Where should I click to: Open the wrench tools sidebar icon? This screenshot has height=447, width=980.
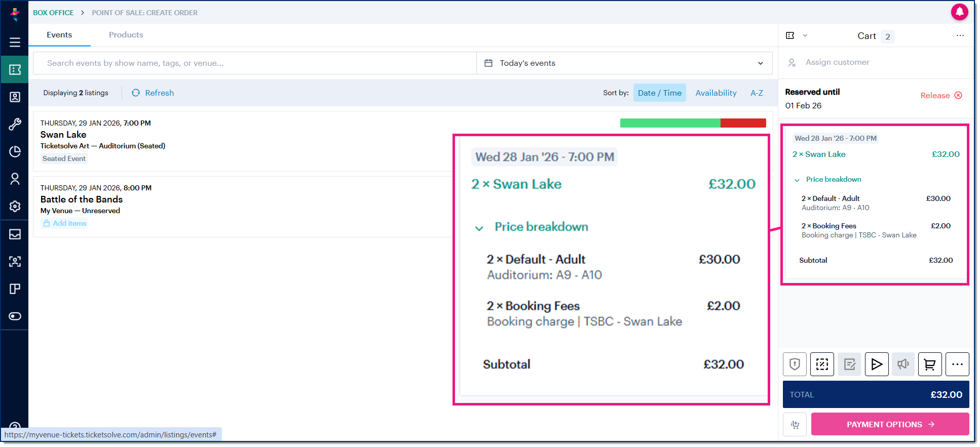tap(15, 124)
